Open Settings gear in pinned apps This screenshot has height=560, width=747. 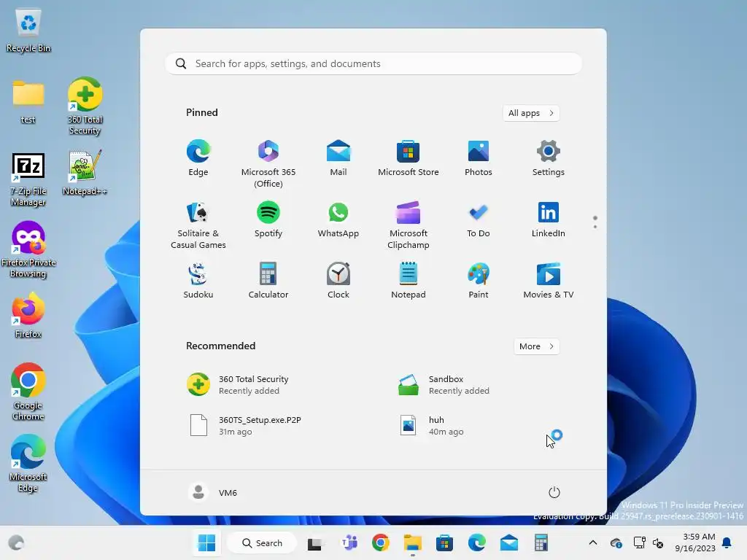click(549, 158)
